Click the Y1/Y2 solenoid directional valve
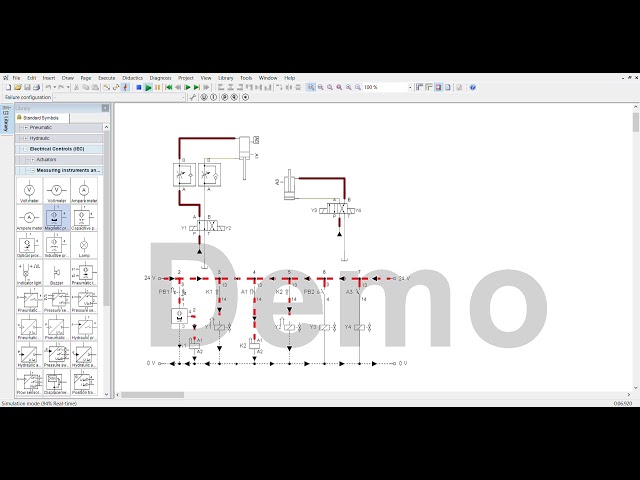The width and height of the screenshot is (640, 480). tap(207, 226)
